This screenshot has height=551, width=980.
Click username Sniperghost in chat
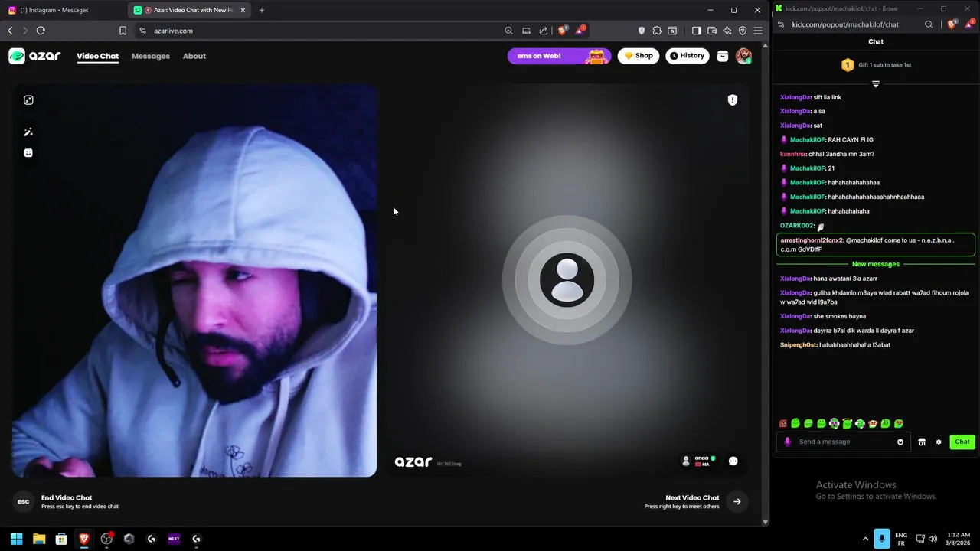[799, 345]
